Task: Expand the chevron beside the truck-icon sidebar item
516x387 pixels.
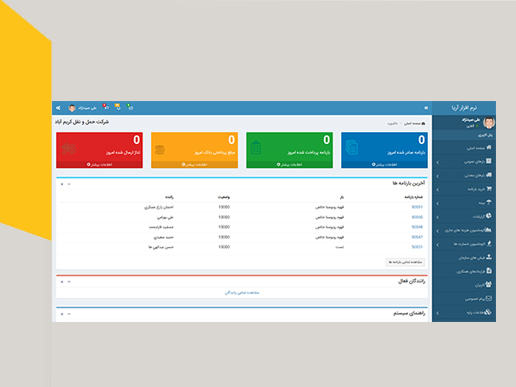Action: click(438, 176)
